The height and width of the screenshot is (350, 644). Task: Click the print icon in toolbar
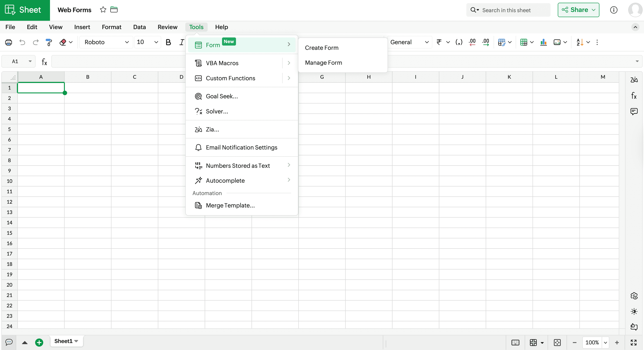pos(9,42)
